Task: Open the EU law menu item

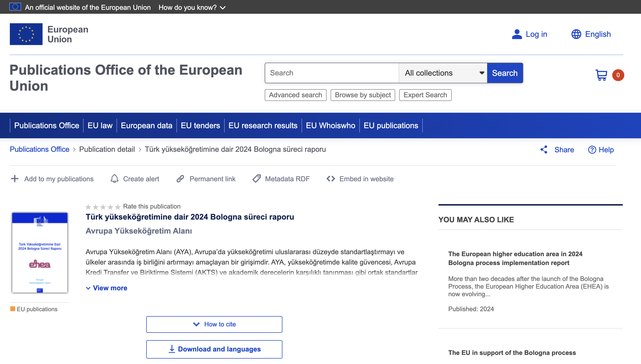Action: tap(100, 126)
